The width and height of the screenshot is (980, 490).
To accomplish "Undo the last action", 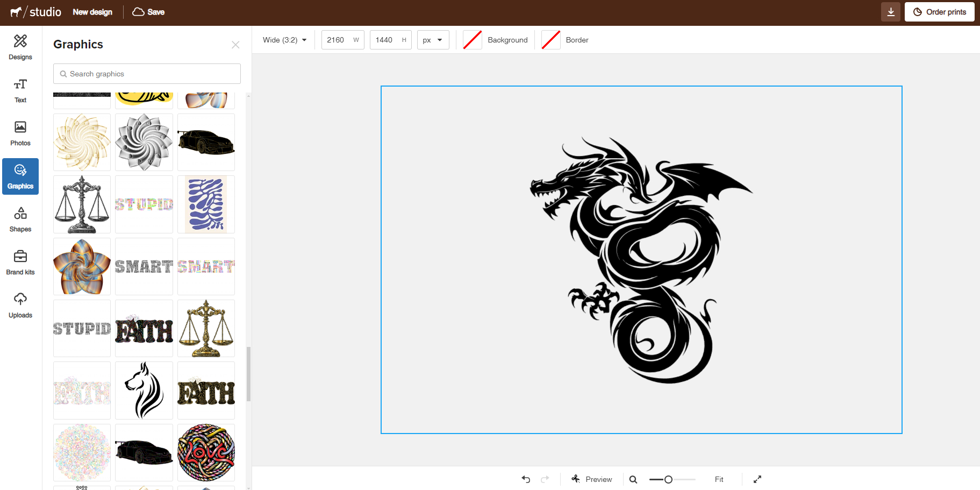I will click(526, 479).
